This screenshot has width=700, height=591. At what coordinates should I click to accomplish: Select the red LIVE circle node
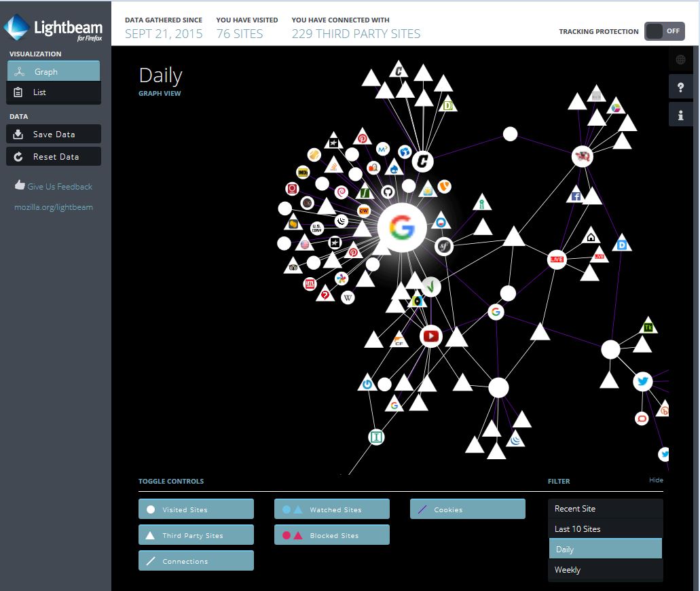coord(557,259)
